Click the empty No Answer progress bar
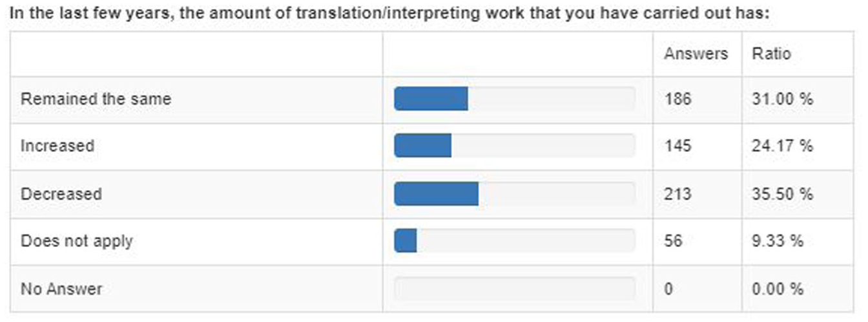This screenshot has height=322, width=868. click(x=515, y=288)
